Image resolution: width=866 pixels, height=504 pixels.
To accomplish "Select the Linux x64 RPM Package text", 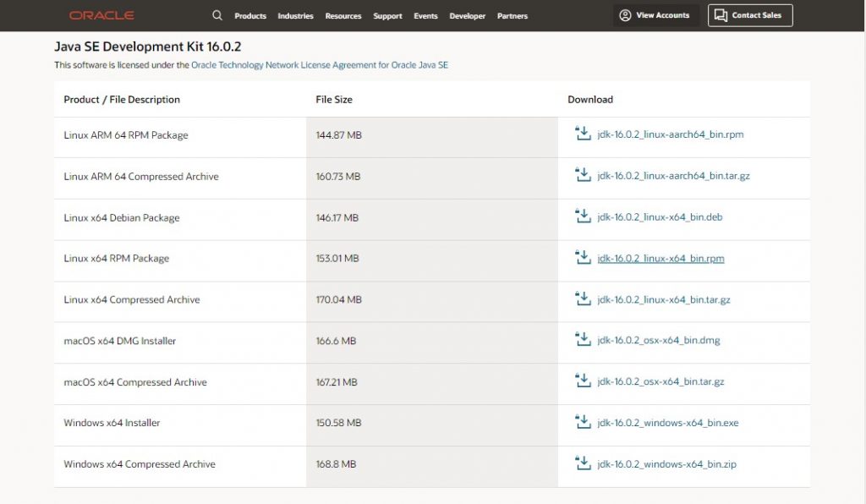I will tap(116, 259).
